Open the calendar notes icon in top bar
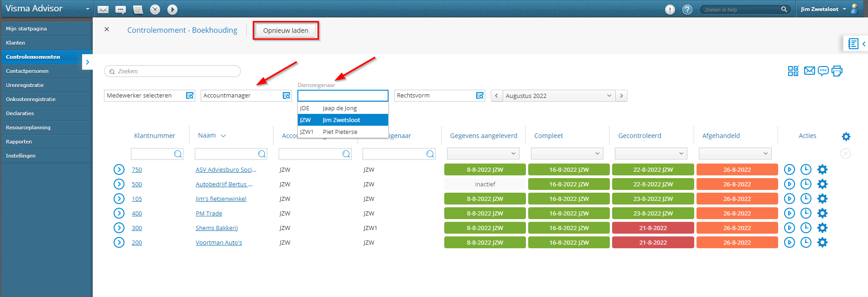The image size is (868, 297). tap(138, 10)
